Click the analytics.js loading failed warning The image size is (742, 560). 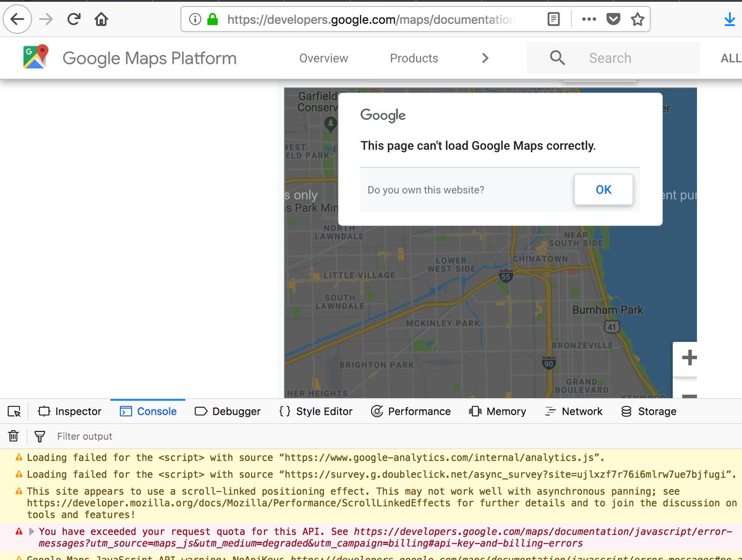pyautogui.click(x=371, y=457)
